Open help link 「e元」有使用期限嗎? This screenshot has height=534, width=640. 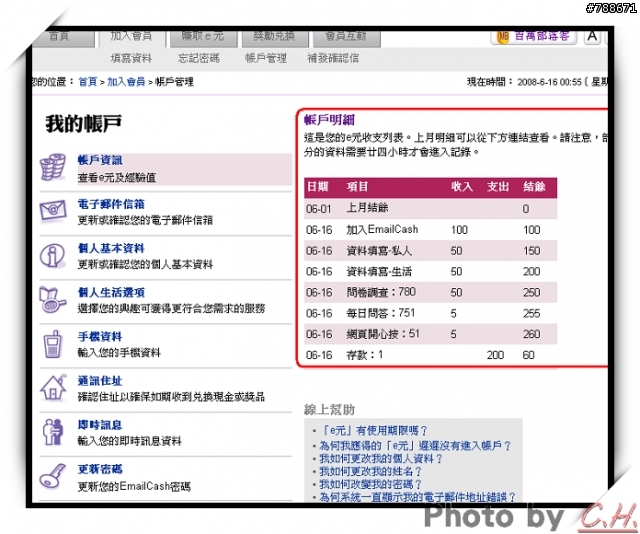tap(373, 431)
